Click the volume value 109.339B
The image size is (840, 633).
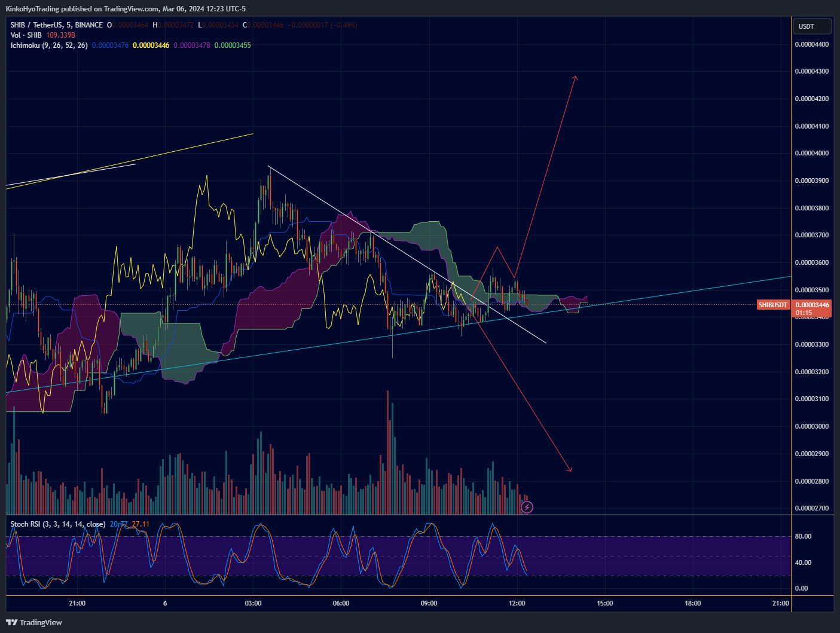coord(60,35)
